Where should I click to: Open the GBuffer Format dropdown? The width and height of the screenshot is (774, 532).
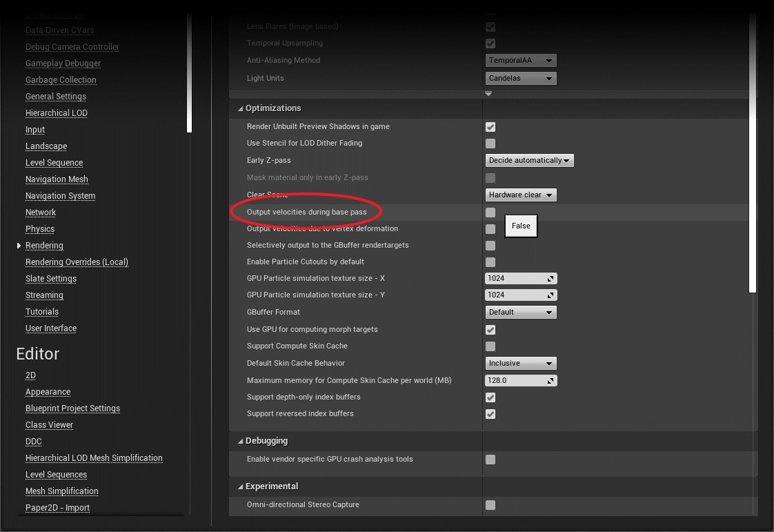521,312
